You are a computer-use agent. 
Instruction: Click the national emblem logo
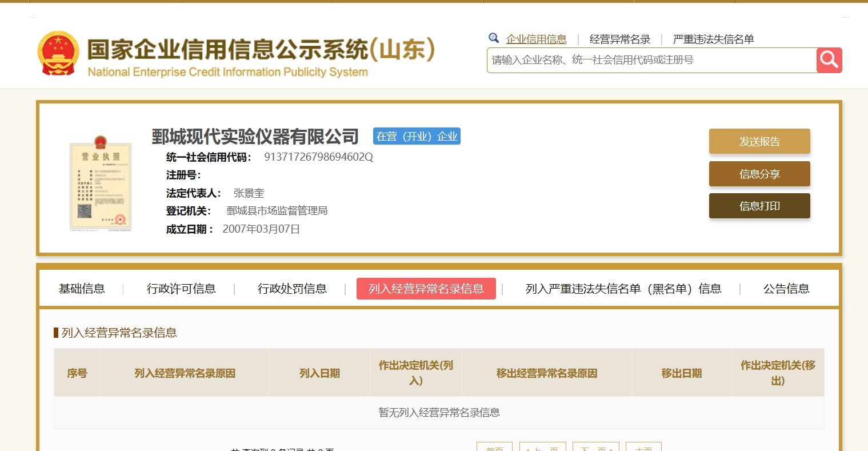click(58, 54)
